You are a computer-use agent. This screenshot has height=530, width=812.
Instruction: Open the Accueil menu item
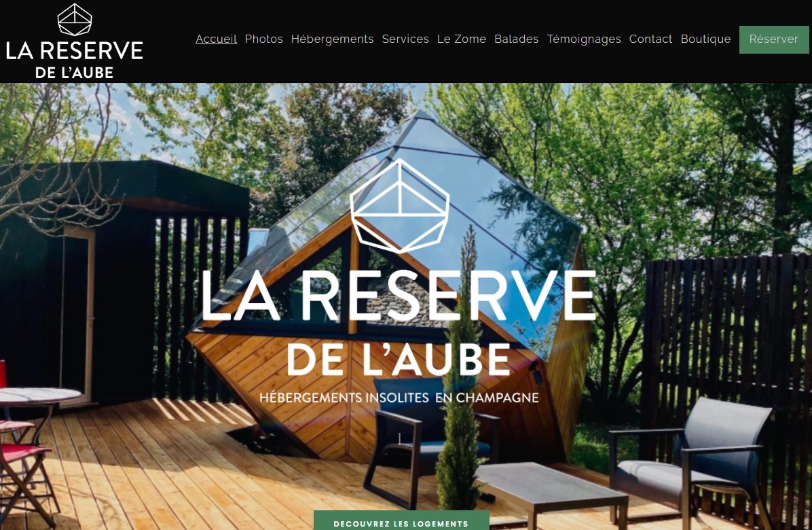pos(216,39)
